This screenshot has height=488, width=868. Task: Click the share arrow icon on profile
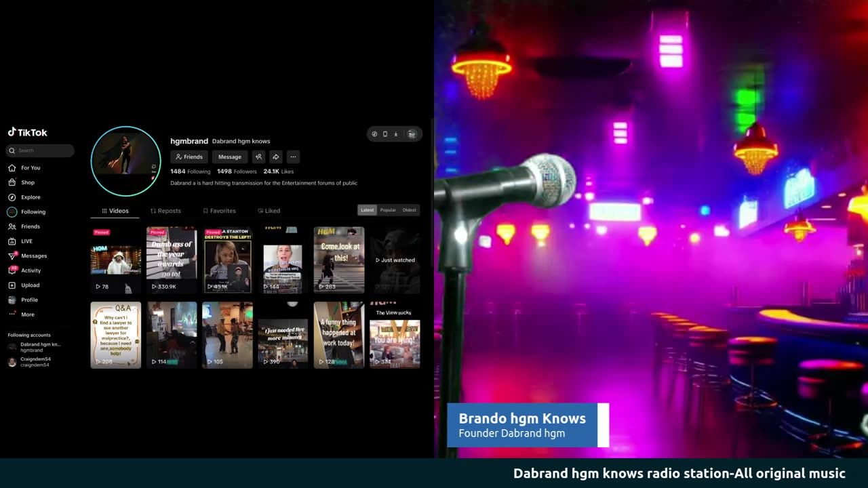275,157
